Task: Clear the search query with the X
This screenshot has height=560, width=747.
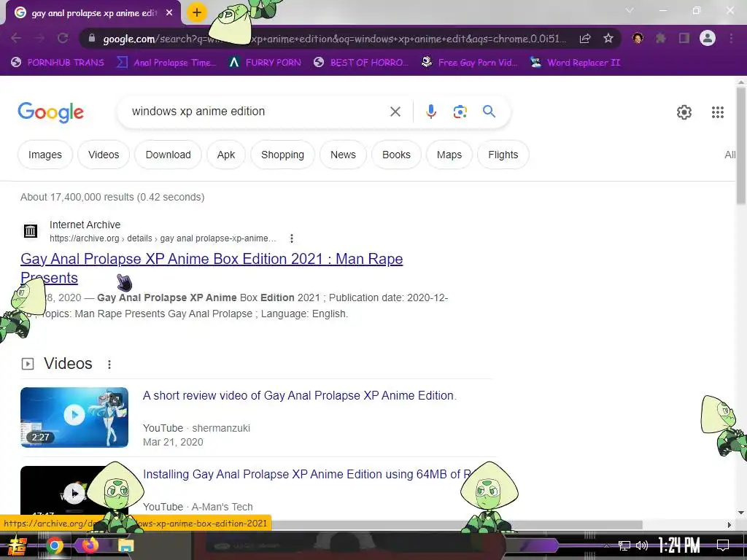Action: click(395, 112)
